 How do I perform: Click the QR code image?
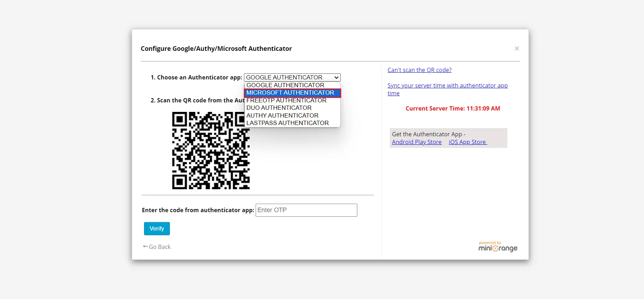click(x=211, y=150)
